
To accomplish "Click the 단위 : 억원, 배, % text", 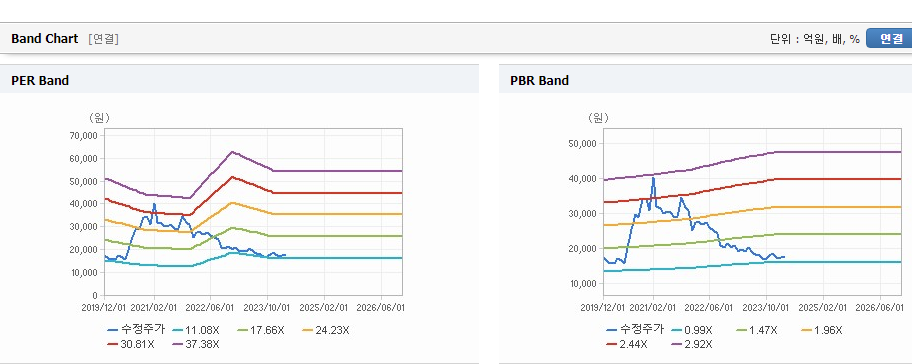I will click(x=814, y=39).
